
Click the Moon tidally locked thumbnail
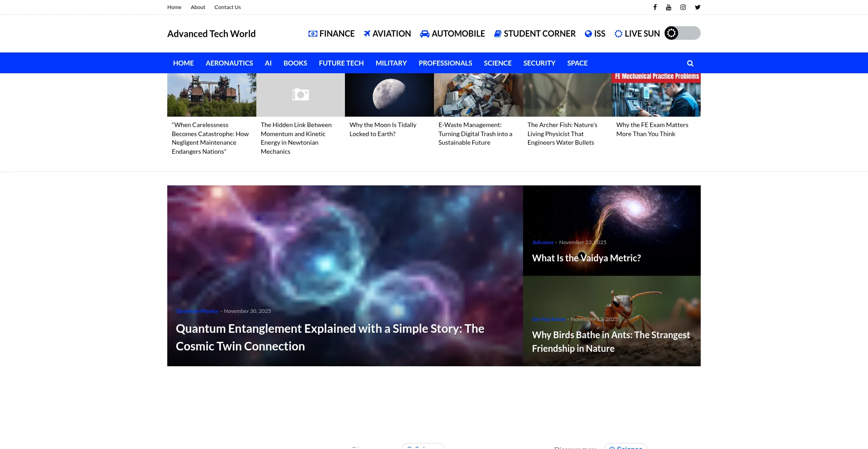pyautogui.click(x=389, y=95)
